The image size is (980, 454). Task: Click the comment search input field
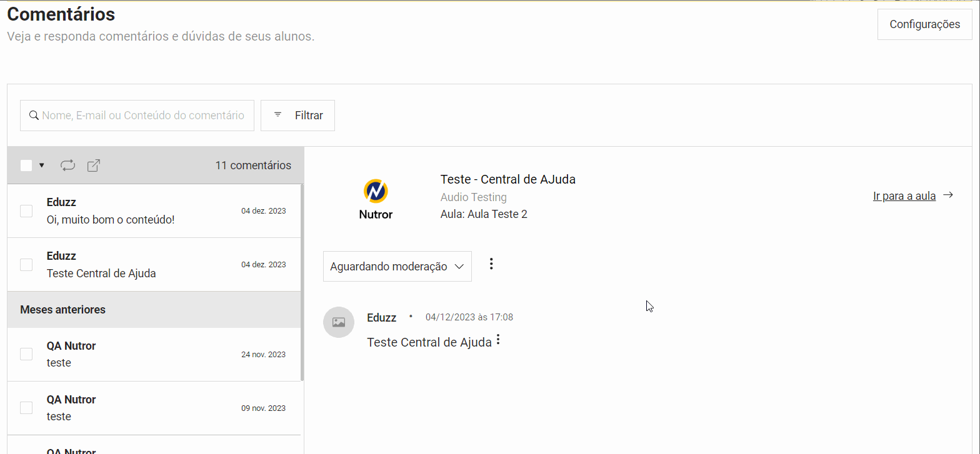144,116
